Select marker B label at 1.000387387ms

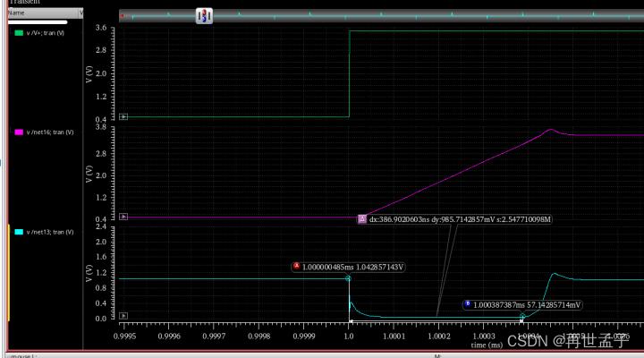coord(522,305)
